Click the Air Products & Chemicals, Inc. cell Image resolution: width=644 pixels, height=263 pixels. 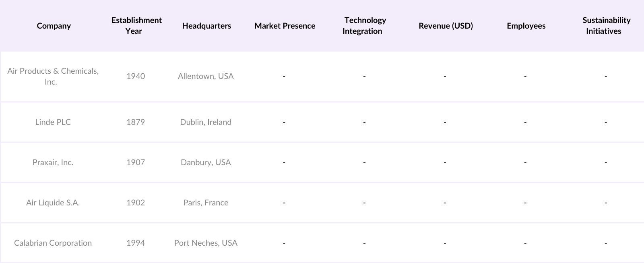(x=53, y=76)
